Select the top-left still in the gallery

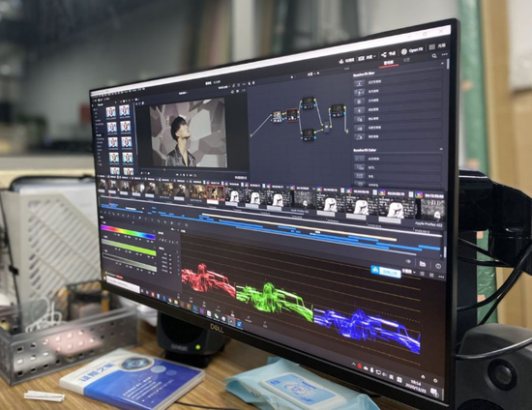(x=110, y=112)
